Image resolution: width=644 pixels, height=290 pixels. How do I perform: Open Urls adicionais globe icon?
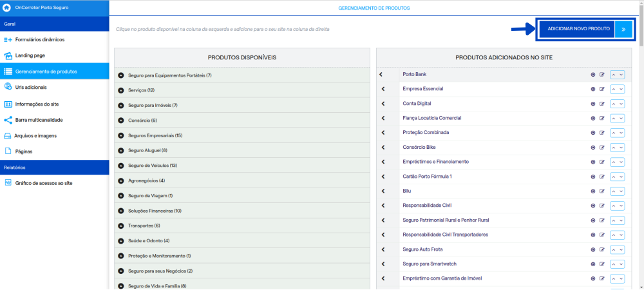tap(8, 86)
